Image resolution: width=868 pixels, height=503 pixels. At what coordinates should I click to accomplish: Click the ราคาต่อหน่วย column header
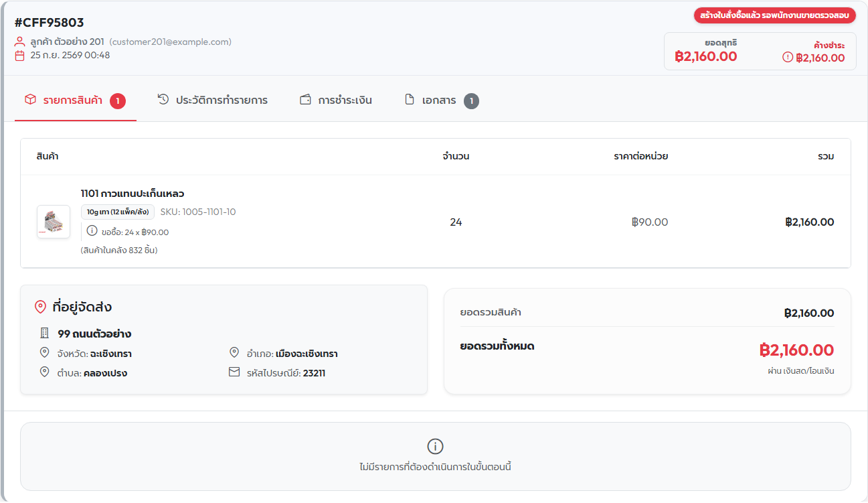(x=641, y=157)
